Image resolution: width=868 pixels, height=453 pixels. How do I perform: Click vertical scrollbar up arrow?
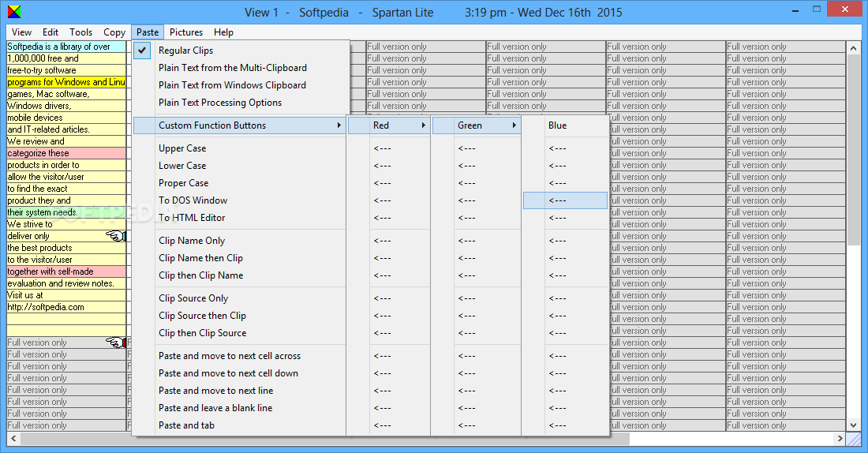(854, 48)
